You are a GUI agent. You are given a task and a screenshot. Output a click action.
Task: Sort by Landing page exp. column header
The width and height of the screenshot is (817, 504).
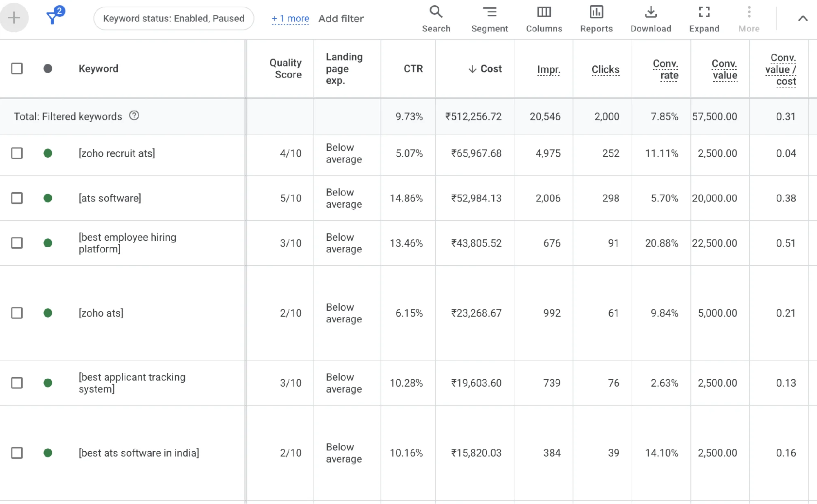pos(344,69)
